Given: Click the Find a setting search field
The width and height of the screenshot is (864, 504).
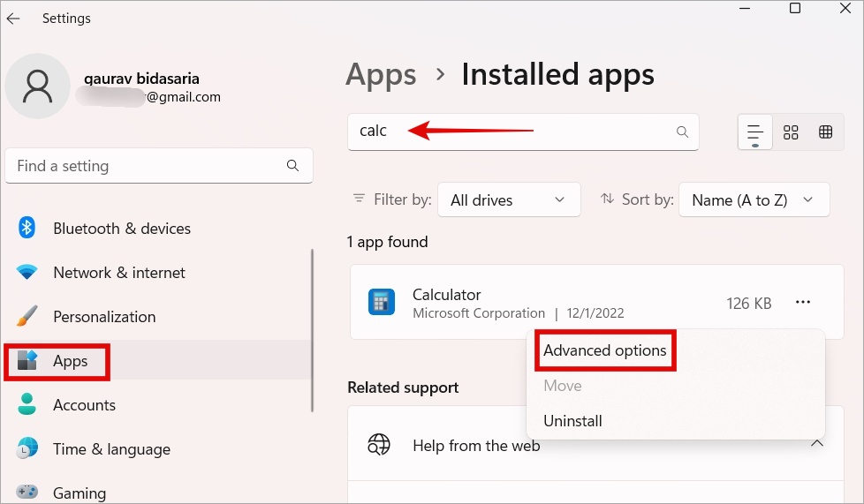Looking at the screenshot, I should (x=150, y=166).
